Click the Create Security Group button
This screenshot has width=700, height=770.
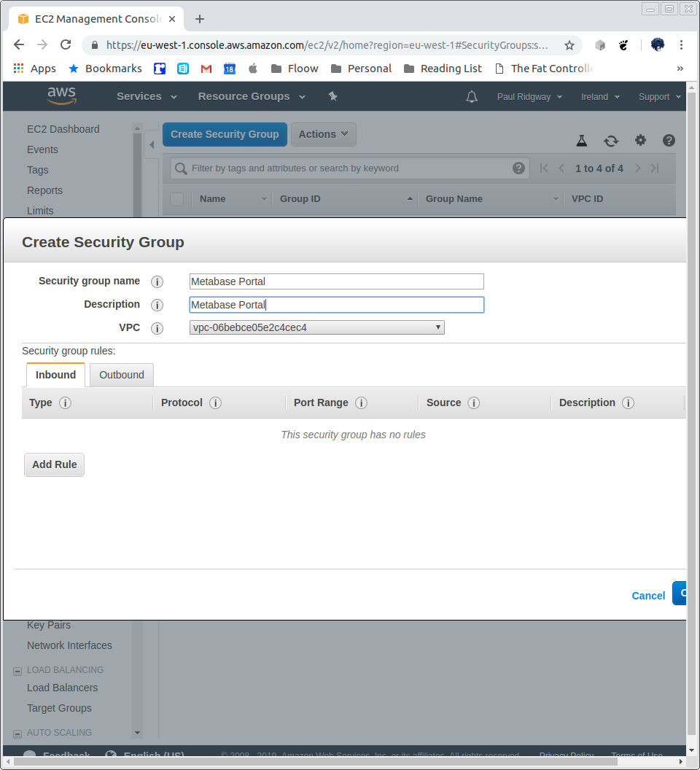(225, 134)
